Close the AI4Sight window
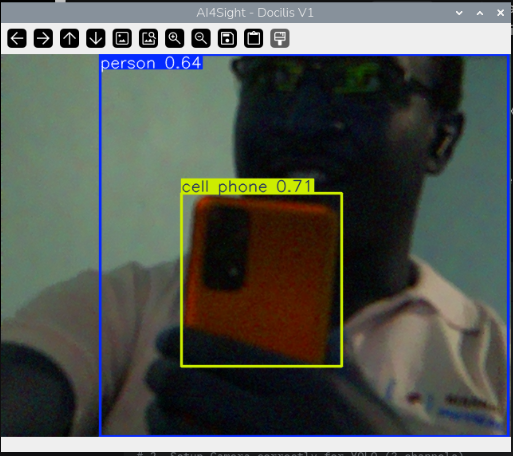The height and width of the screenshot is (456, 513). [x=500, y=13]
